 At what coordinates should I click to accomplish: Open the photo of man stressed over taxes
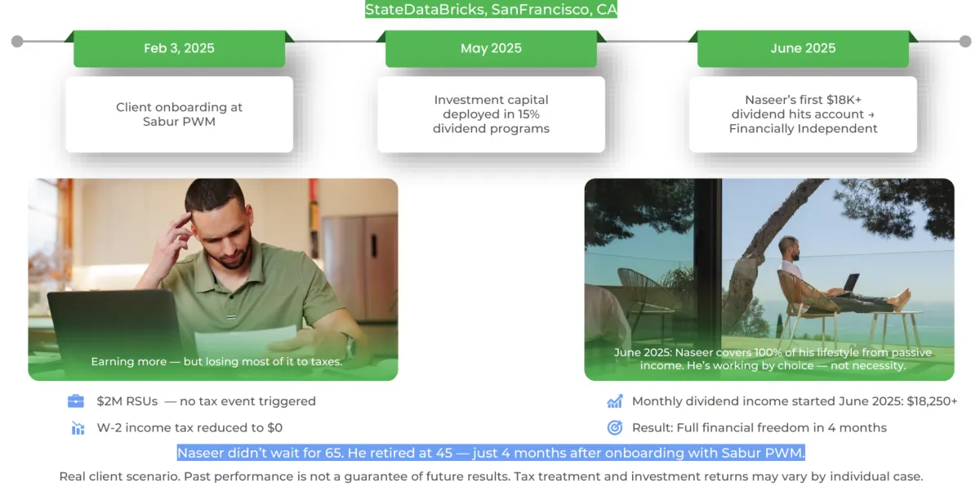pyautogui.click(x=213, y=280)
